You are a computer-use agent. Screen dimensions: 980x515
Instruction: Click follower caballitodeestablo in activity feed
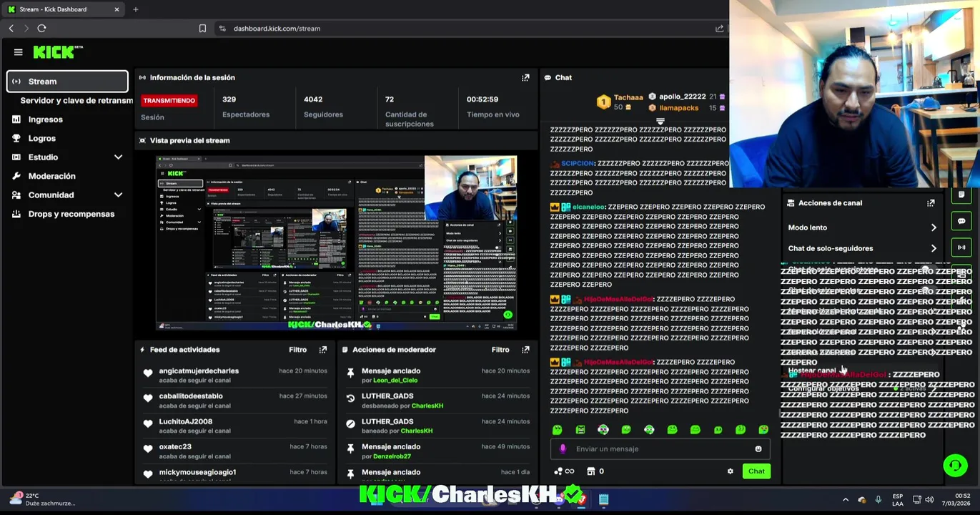tap(191, 396)
